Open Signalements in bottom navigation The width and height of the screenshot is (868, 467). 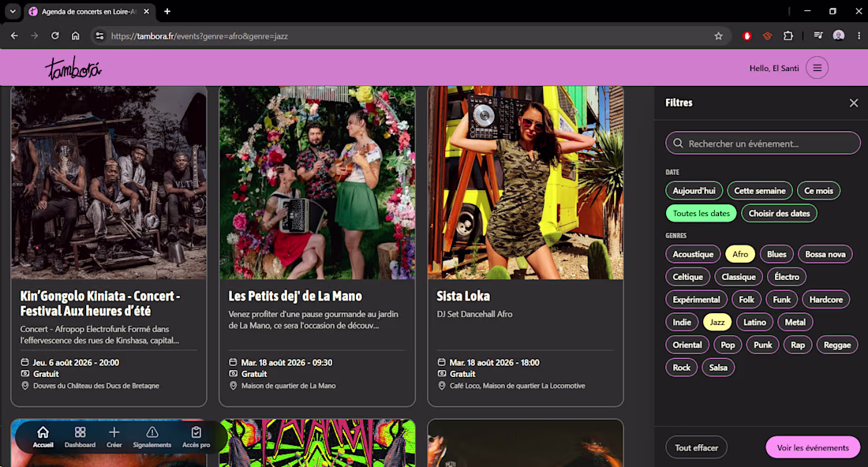click(152, 436)
